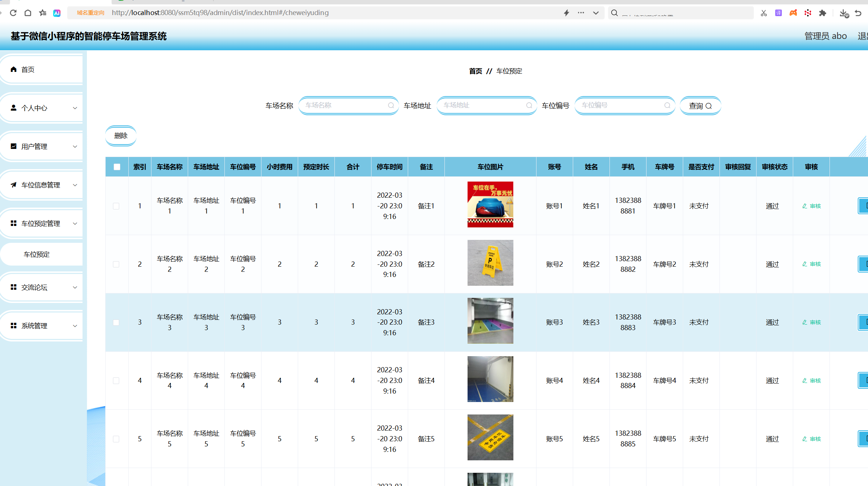
Task: Click the grid icon beside 交流论坛
Action: tap(14, 287)
